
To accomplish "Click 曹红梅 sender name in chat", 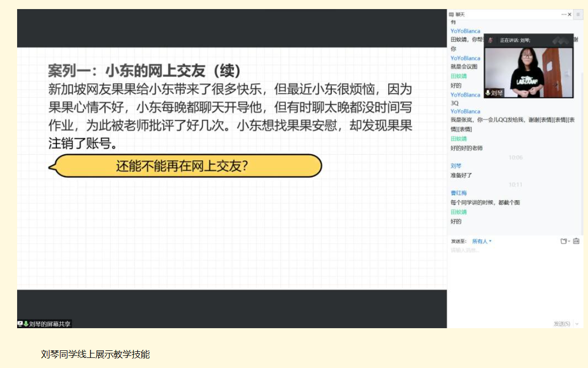I will pos(459,193).
